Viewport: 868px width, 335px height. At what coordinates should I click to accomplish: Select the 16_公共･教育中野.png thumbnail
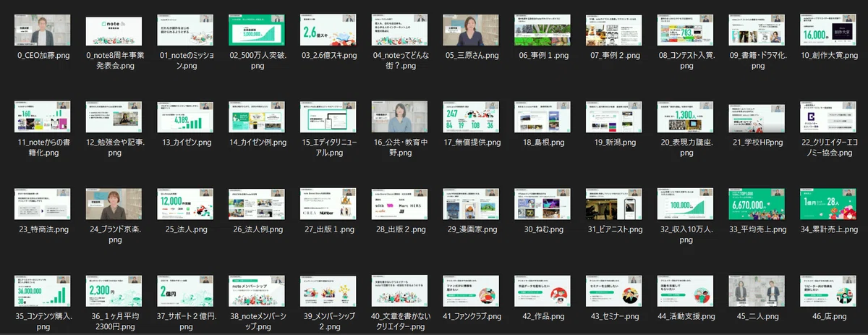[x=400, y=118]
